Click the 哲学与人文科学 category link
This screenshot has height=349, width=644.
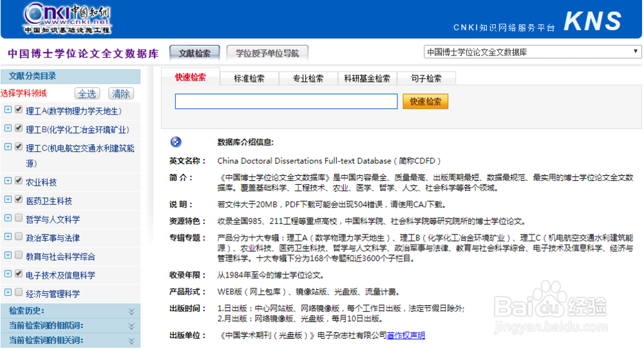click(x=53, y=220)
